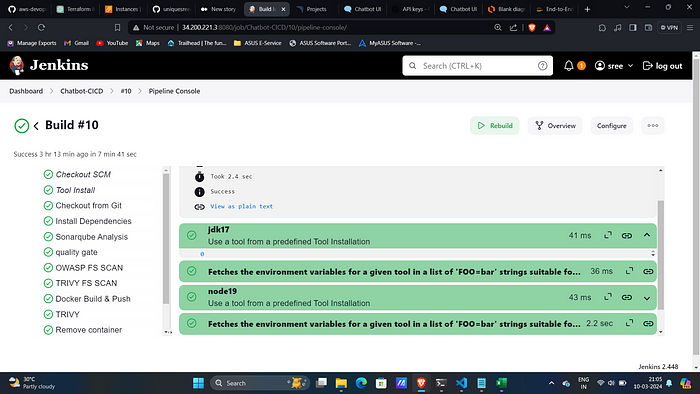The image size is (700, 394).
Task: Reload the browser page
Action: (41, 27)
